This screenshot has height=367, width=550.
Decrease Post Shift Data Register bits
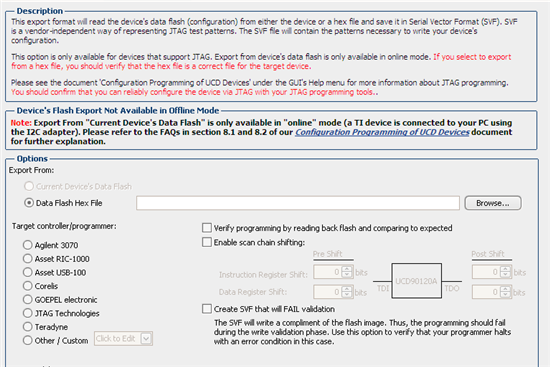tap(505, 295)
